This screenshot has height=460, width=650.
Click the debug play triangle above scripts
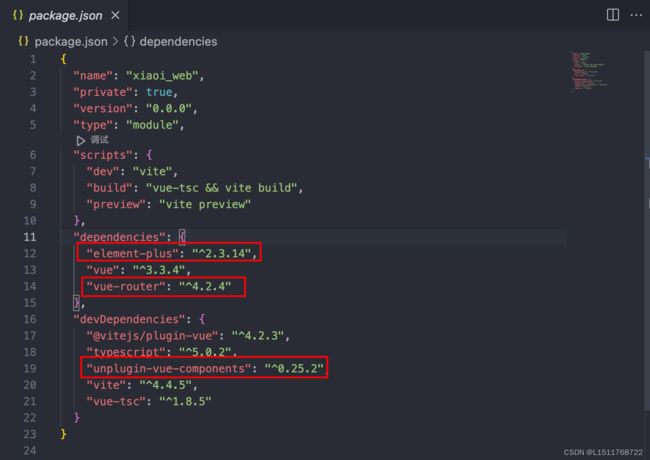coord(81,141)
